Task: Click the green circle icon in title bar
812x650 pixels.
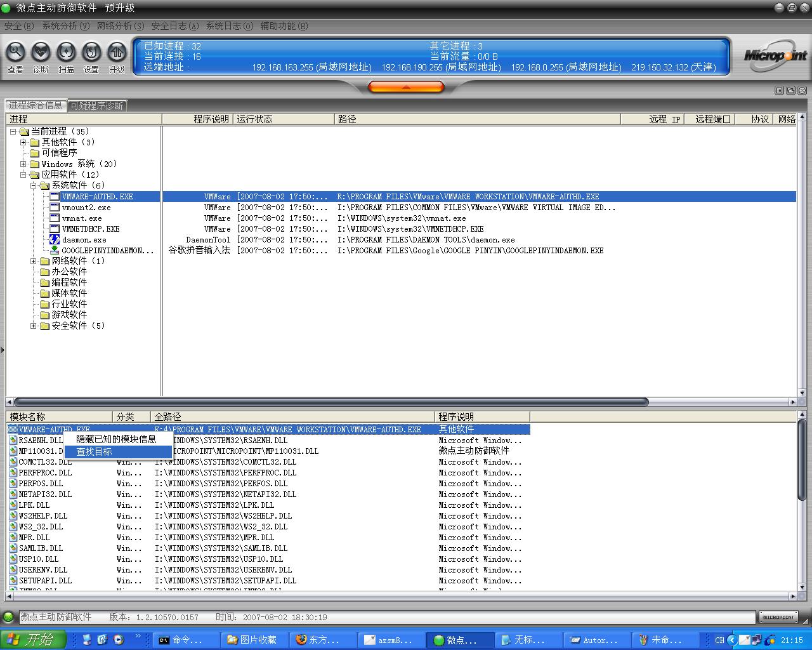Action: coord(6,8)
